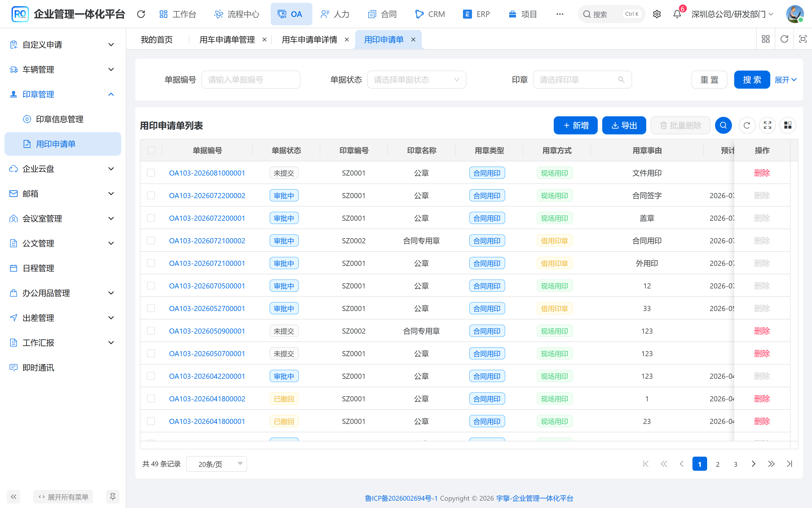Click the 单据编号 input field

pyautogui.click(x=251, y=80)
